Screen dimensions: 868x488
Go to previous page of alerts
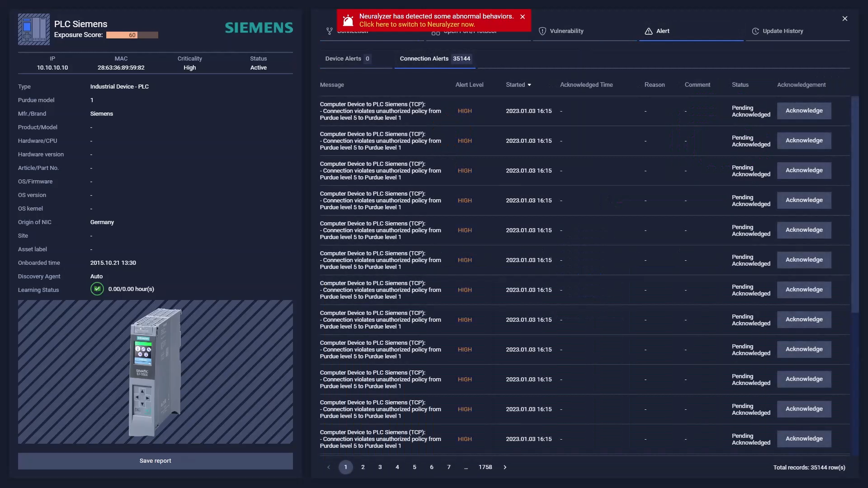[x=329, y=467]
